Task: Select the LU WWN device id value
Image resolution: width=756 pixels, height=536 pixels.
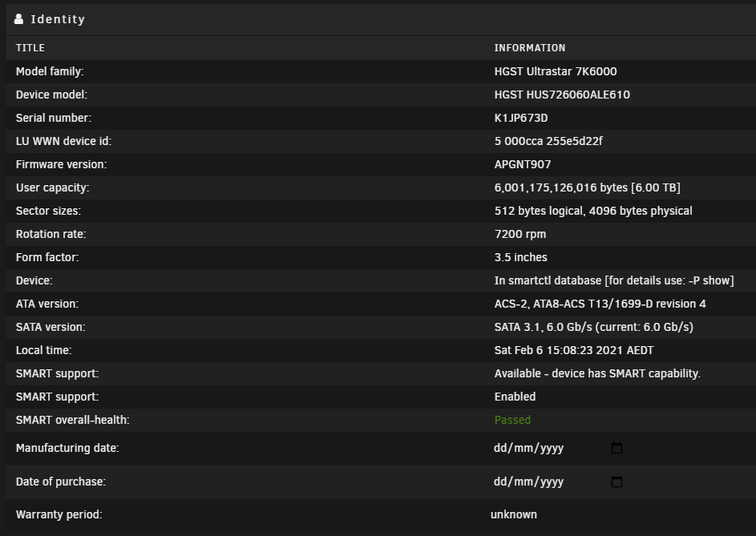Action: point(548,141)
